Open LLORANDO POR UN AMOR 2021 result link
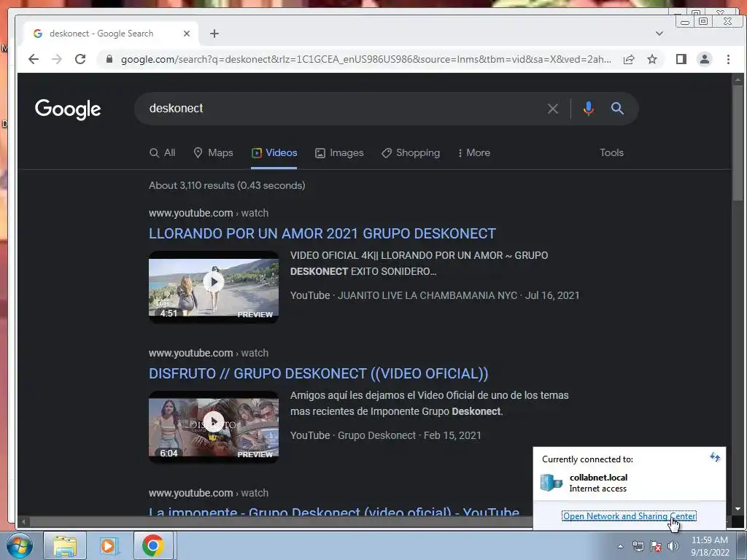Viewport: 747px width, 560px height. coord(322,234)
